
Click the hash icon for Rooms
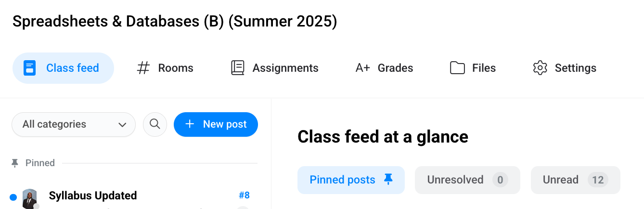click(143, 68)
